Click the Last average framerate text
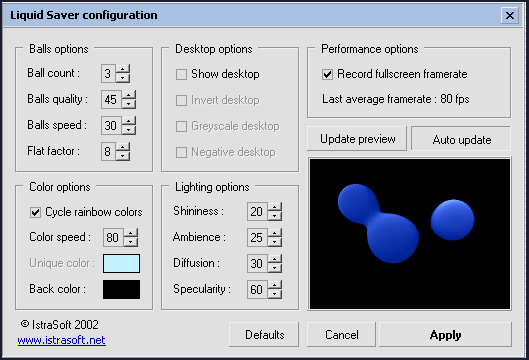Image resolution: width=529 pixels, height=360 pixels. point(395,99)
